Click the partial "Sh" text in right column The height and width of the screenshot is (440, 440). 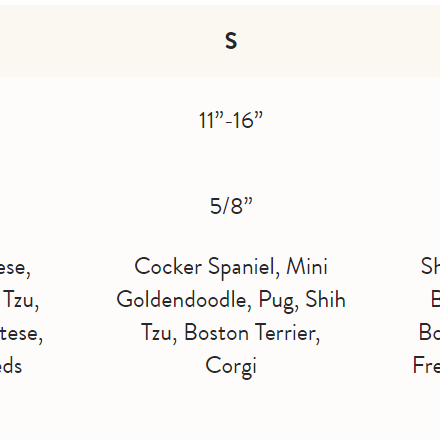430,266
